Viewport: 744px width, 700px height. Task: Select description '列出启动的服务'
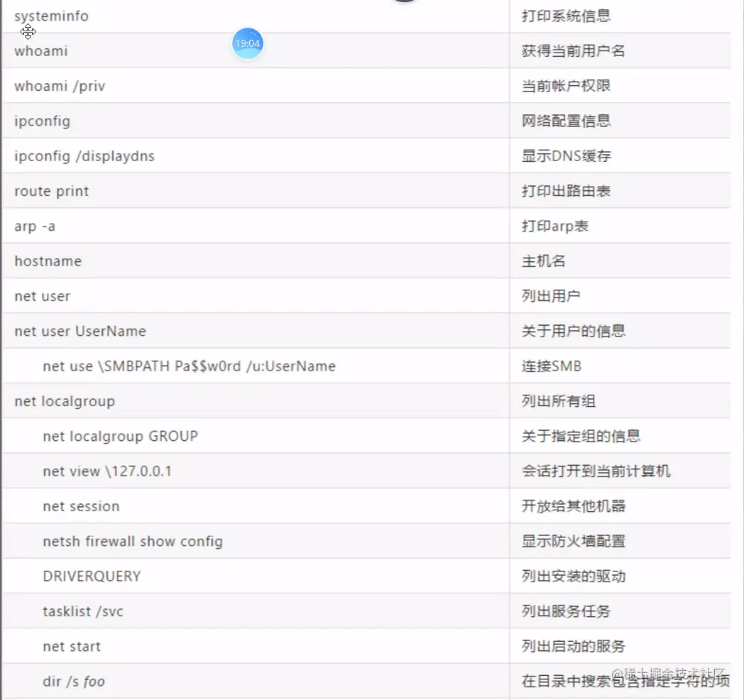click(x=574, y=646)
